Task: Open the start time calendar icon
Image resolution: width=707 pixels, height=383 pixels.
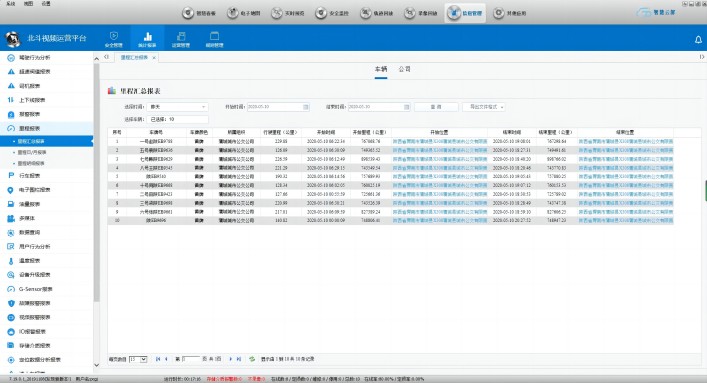Action: pos(306,107)
